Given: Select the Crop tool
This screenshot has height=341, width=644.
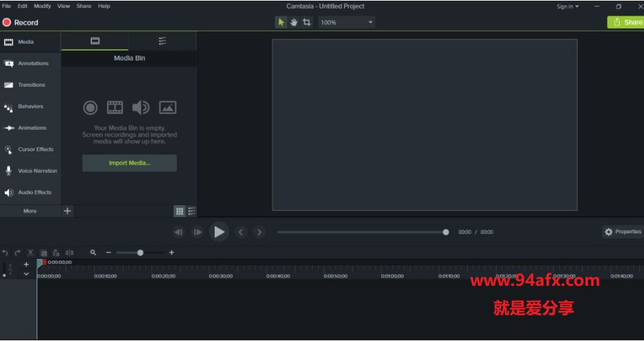Looking at the screenshot, I should (307, 22).
